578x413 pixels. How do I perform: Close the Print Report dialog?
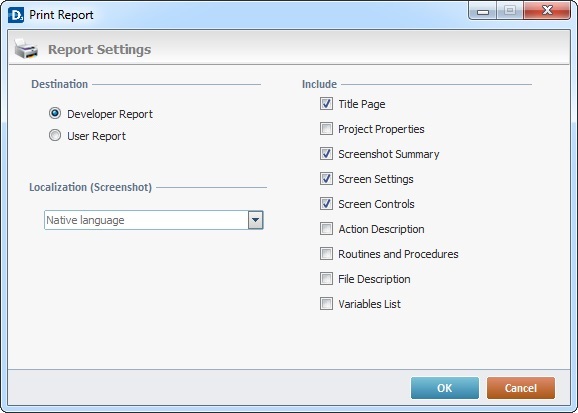tap(547, 11)
